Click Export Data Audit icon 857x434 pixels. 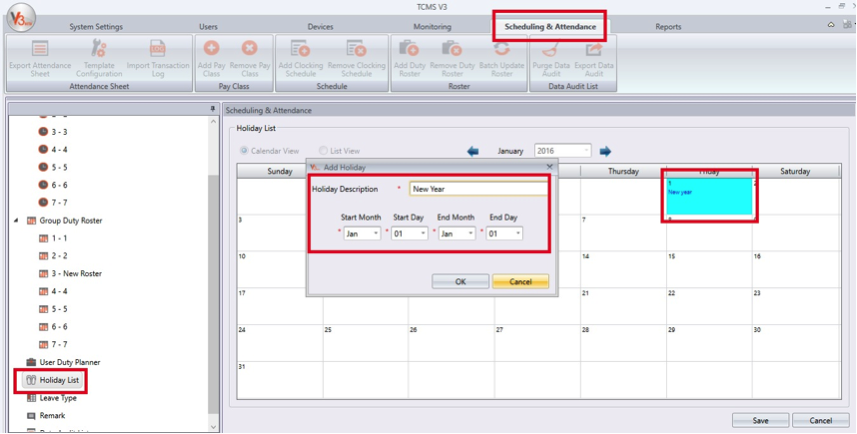coord(594,49)
